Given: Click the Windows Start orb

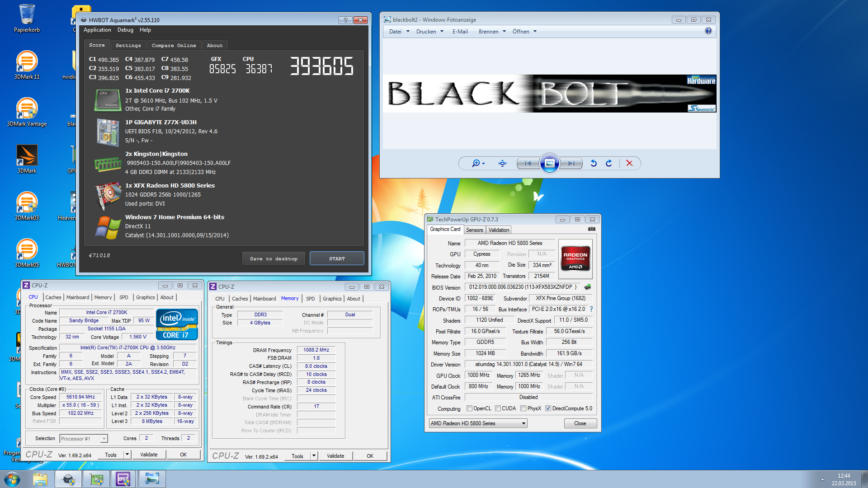Looking at the screenshot, I should click(x=12, y=479).
